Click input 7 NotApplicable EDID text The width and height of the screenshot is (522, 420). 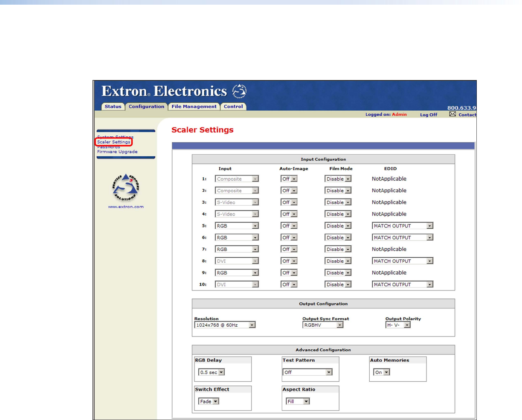pos(389,249)
